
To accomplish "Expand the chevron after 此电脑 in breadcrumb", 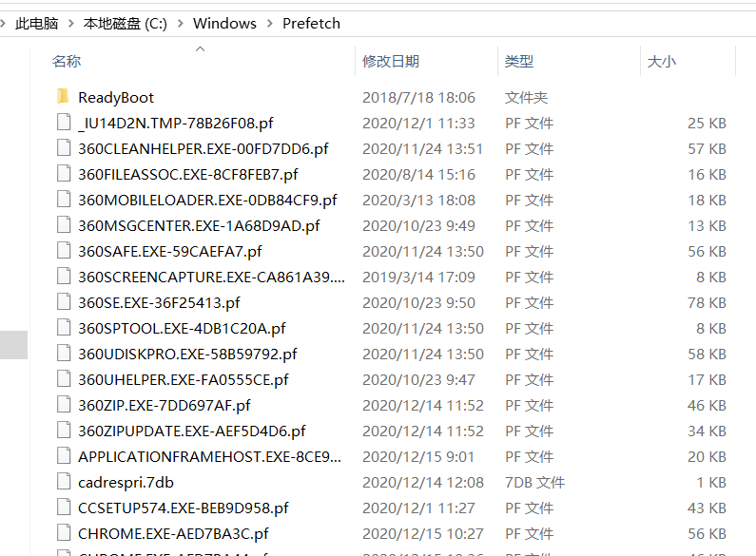I will [x=71, y=23].
